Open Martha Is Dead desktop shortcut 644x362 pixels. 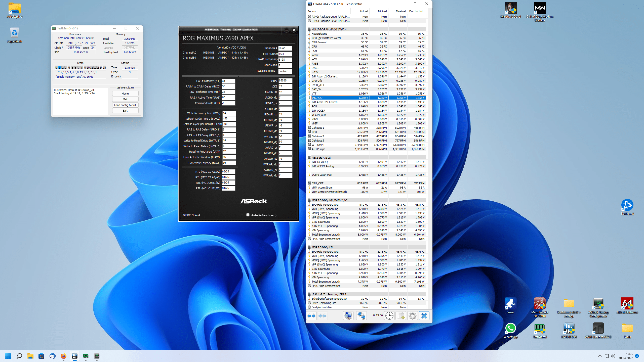510,10
